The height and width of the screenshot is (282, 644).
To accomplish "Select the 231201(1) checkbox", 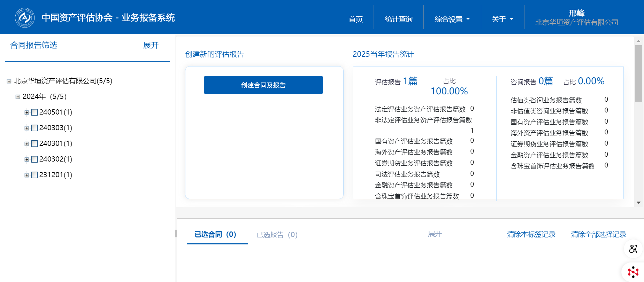I will click(x=34, y=175).
